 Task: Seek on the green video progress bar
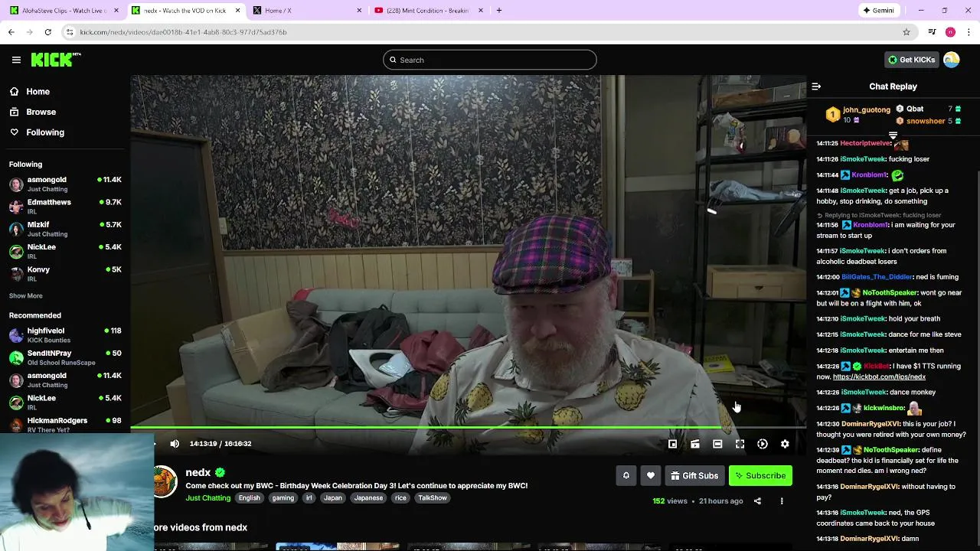[x=468, y=427]
